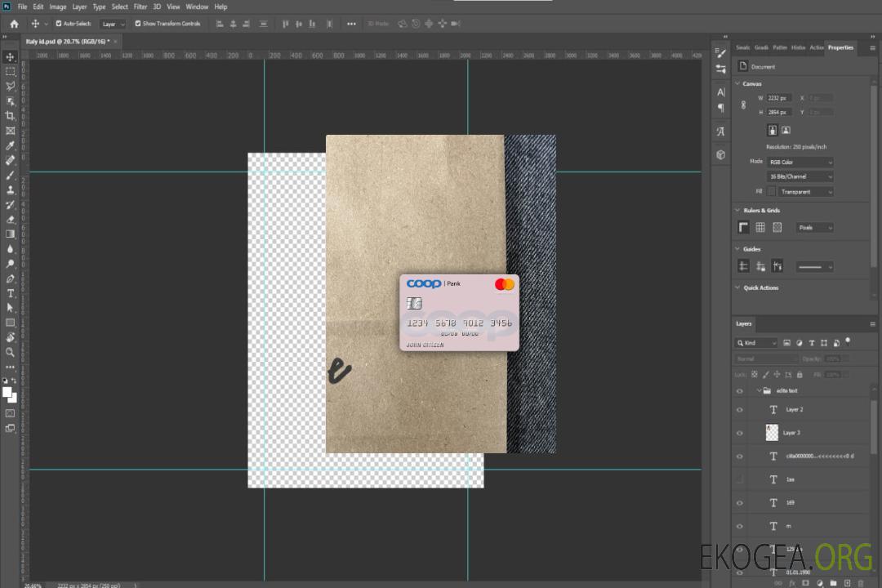Open the Transparent fill dropdown
Image resolution: width=882 pixels, height=588 pixels.
click(806, 192)
